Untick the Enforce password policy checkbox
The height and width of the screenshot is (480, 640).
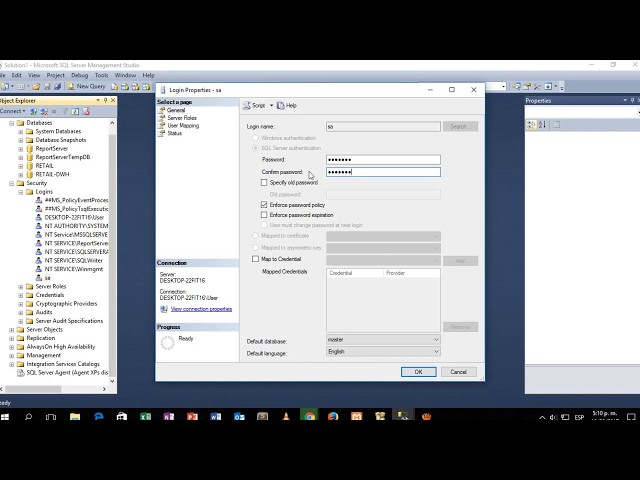[x=264, y=205]
